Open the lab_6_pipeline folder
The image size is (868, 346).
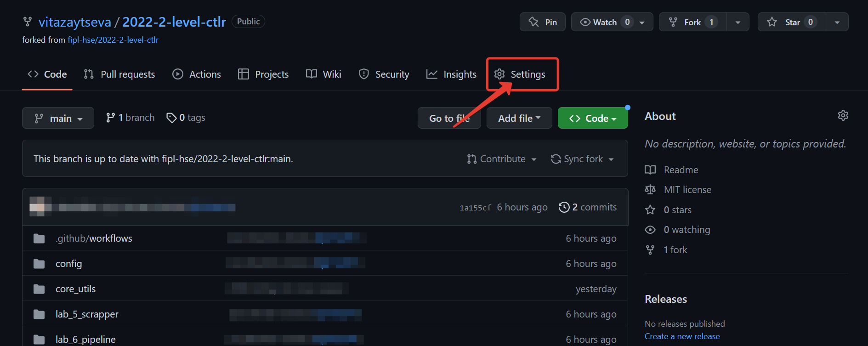[85, 340]
